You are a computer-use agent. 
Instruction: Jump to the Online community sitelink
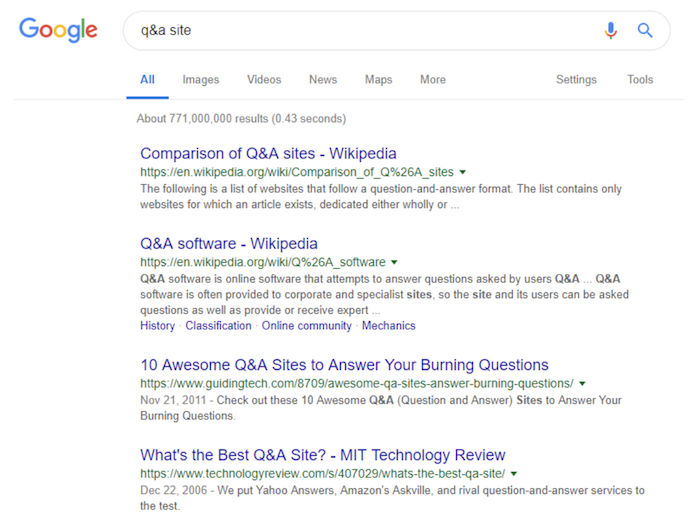pyautogui.click(x=307, y=326)
